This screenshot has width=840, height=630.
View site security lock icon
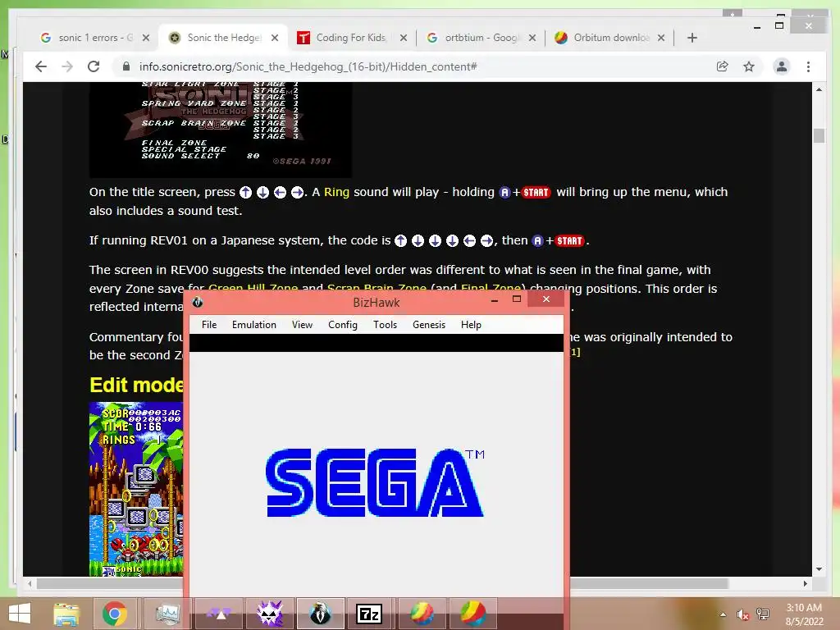[x=126, y=66]
